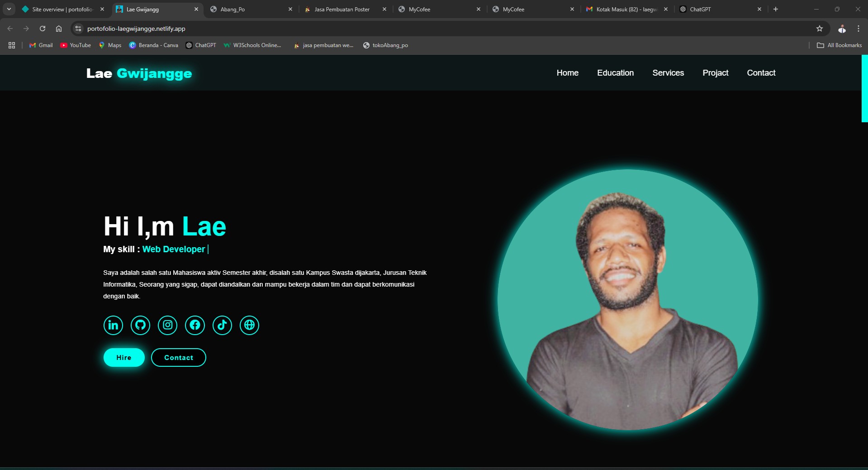Go to browser home page
The image size is (868, 470).
(59, 29)
